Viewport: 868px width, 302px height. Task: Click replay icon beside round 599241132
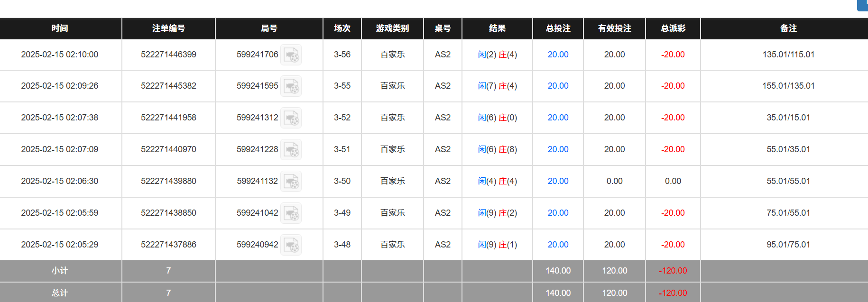pos(291,182)
